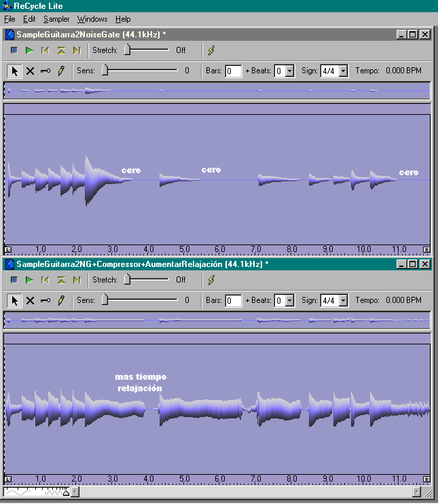Image resolution: width=438 pixels, height=504 pixels.
Task: Minimize the NG+Compressor window
Action: point(401,264)
